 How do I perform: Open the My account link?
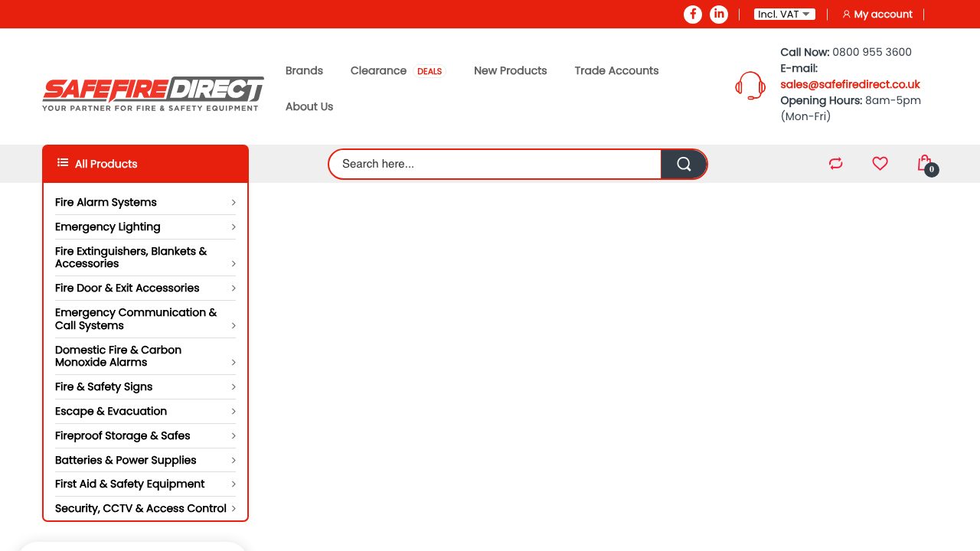[884, 15]
